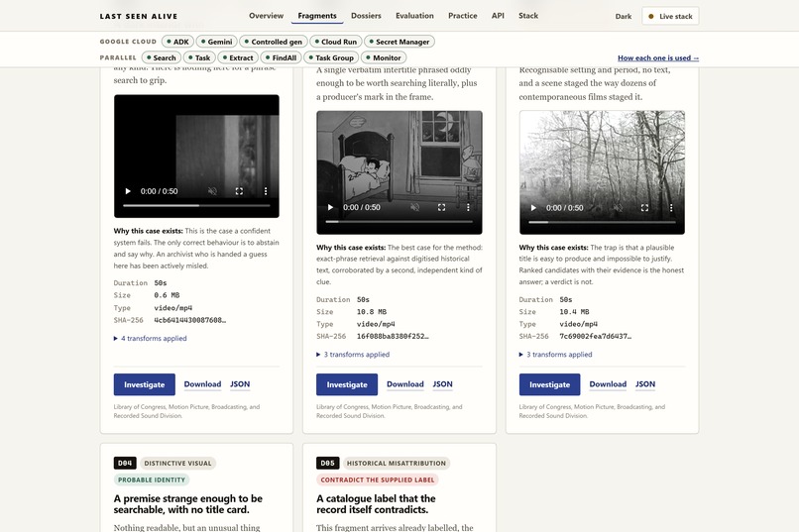799x532 pixels.
Task: Seek in the snowy forest video progress bar
Action: (603, 223)
